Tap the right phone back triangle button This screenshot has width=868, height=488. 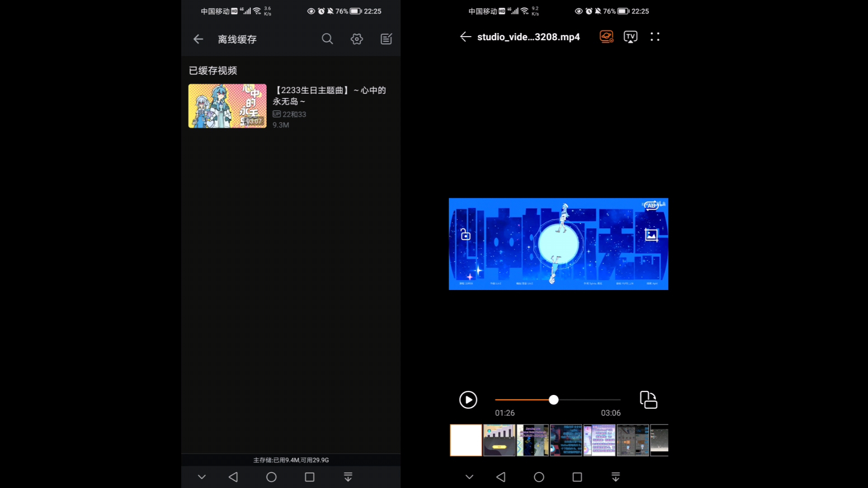(x=501, y=477)
